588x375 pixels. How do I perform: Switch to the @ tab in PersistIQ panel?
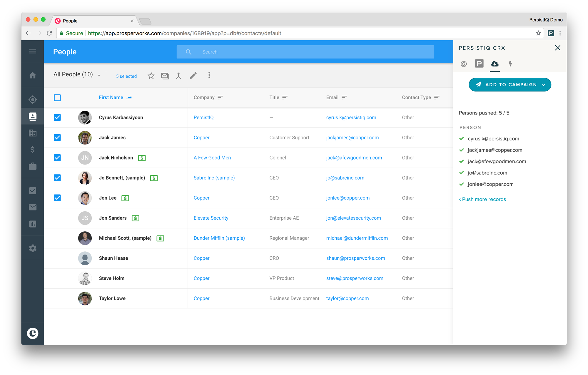tap(464, 64)
